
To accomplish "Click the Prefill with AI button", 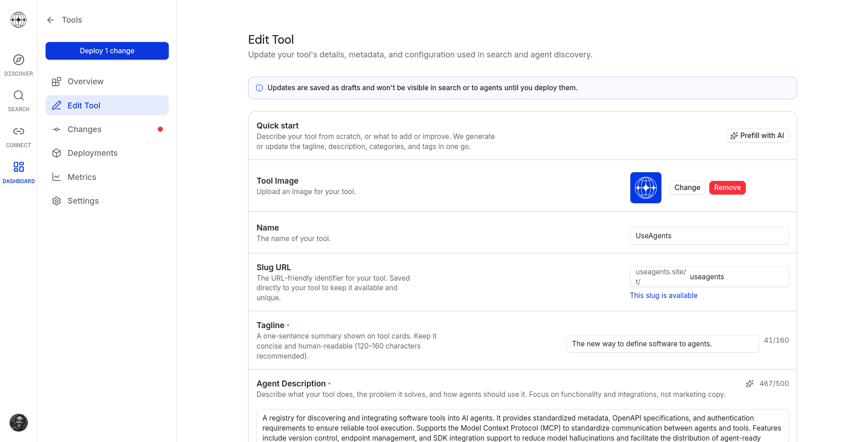I will click(757, 135).
